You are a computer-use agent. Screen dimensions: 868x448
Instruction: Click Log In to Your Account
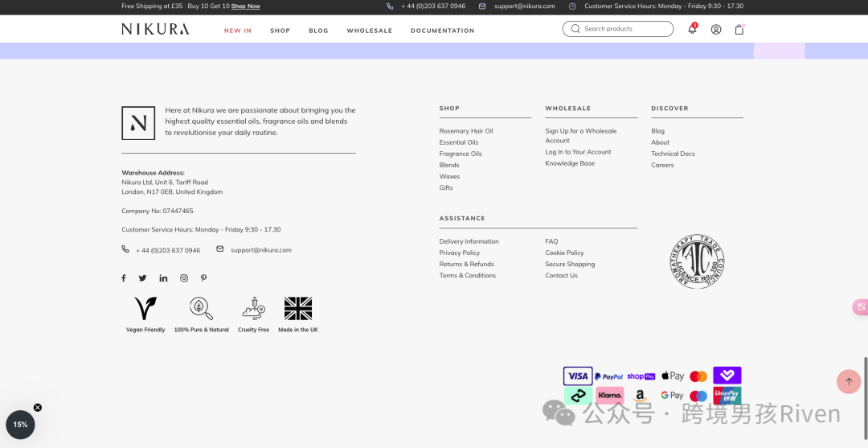(578, 152)
